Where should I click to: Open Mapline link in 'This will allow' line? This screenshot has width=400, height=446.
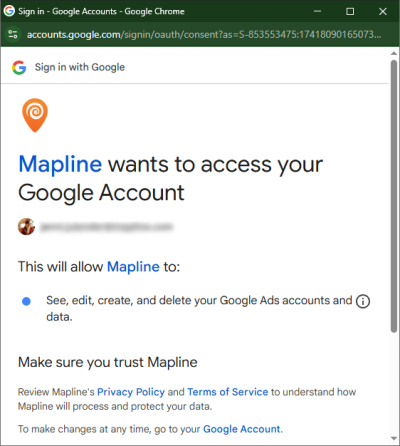[133, 267]
